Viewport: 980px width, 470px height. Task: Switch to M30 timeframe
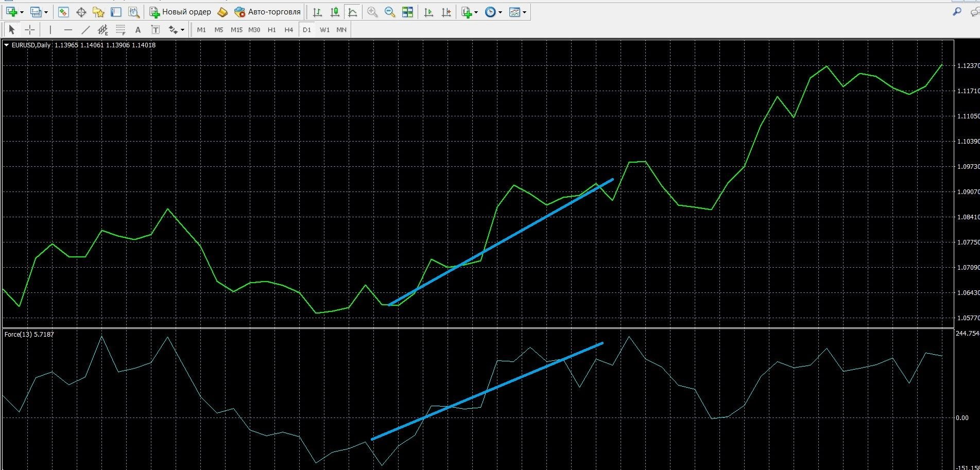coord(254,30)
